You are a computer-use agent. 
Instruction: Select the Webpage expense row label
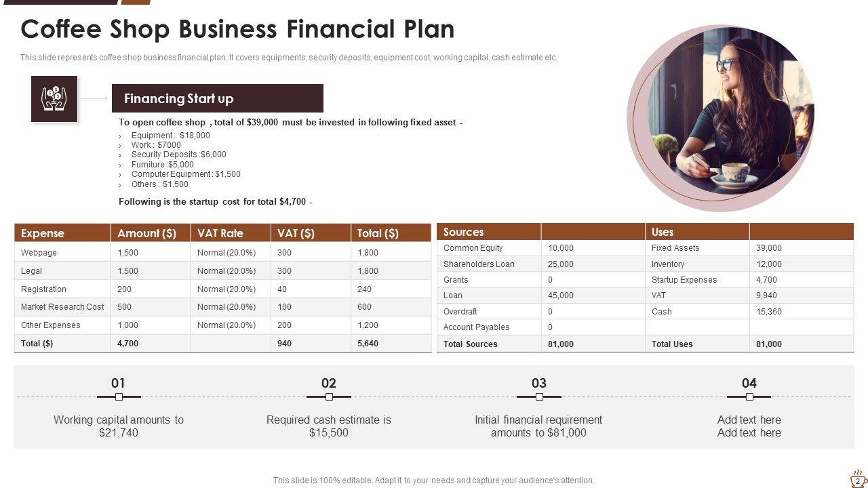click(x=39, y=253)
